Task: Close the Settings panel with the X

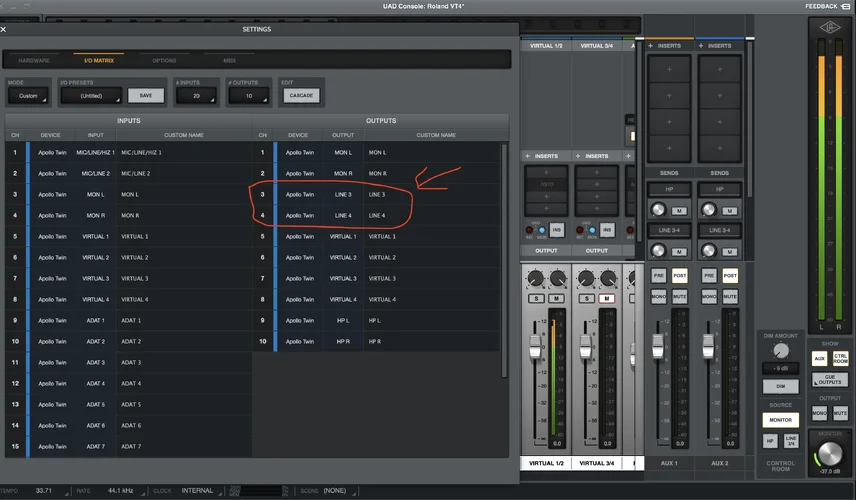Action: pos(5,30)
